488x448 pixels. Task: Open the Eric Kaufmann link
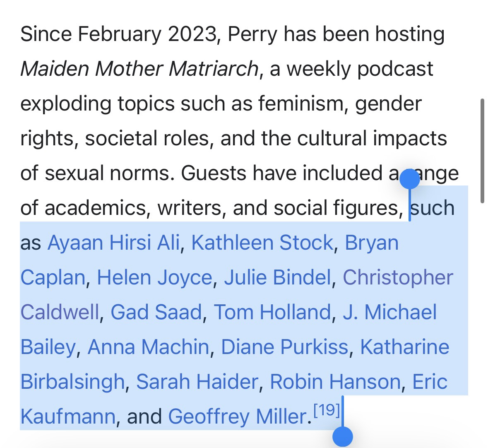(430, 382)
